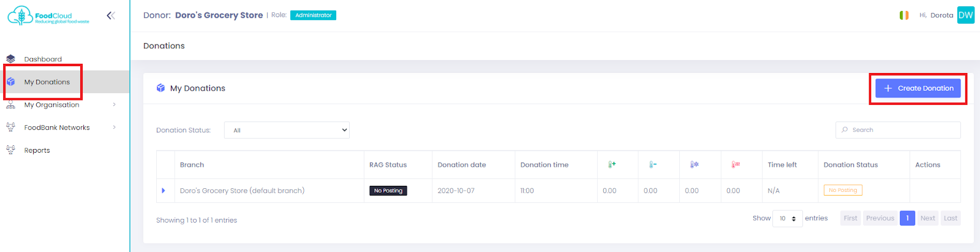Click the hot food column icon
This screenshot has width=980, height=252.
tap(736, 164)
